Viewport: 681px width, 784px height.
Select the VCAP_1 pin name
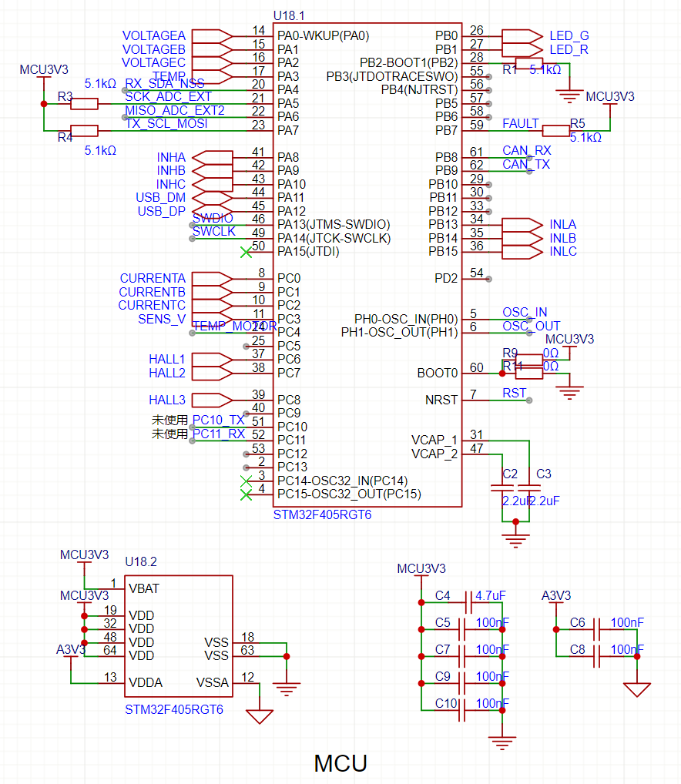(x=434, y=441)
